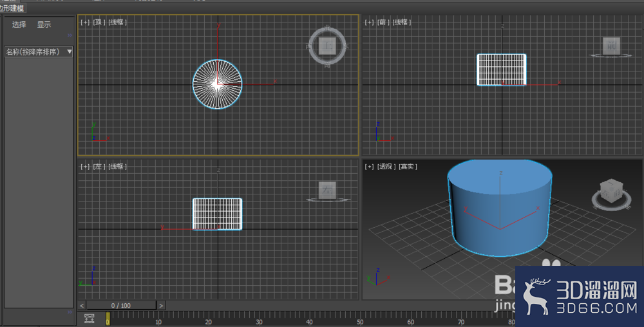Click the ViewCube face in the 顶 viewport
This screenshot has height=327, width=644.
coord(327,46)
